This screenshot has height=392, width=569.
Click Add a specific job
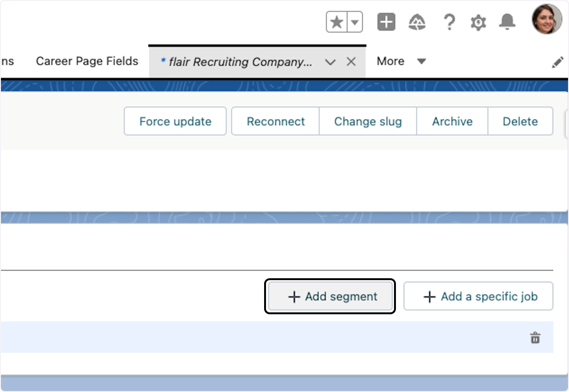point(478,296)
